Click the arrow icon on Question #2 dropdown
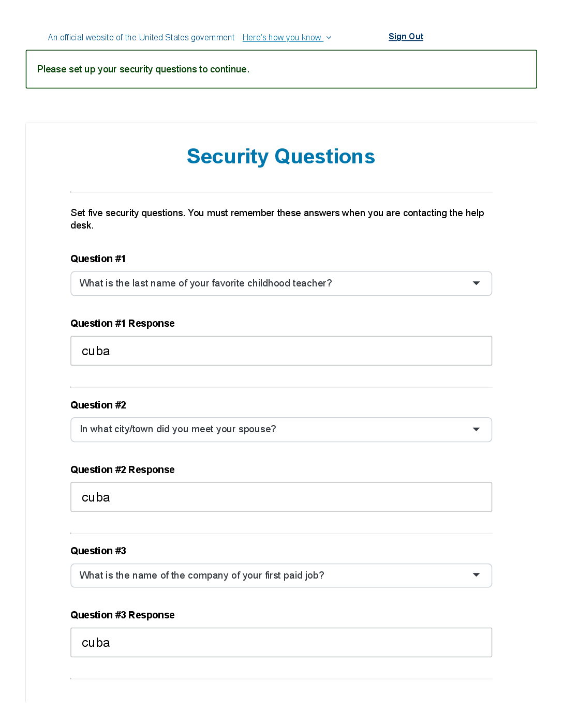Viewport: 563px width, 728px height. (x=476, y=430)
